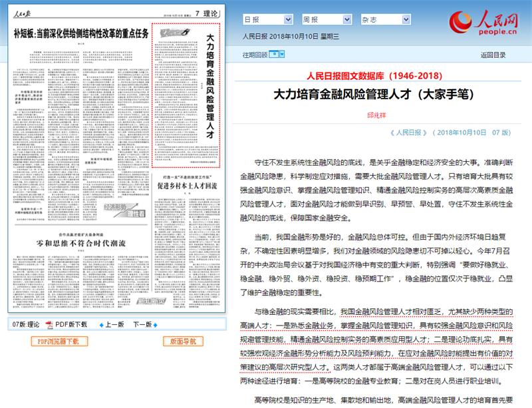
Task: Open the 往期回顾 calendar icon
Action: (273, 55)
